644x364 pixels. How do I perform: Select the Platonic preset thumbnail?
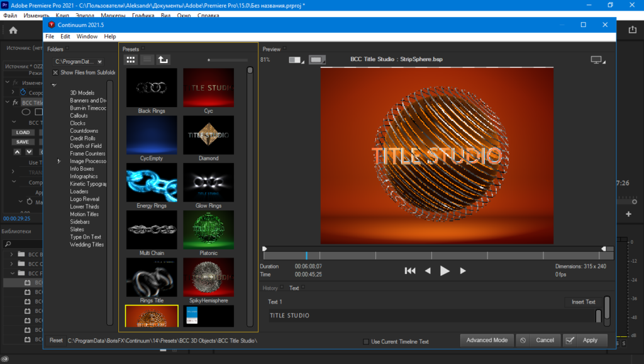pos(209,230)
